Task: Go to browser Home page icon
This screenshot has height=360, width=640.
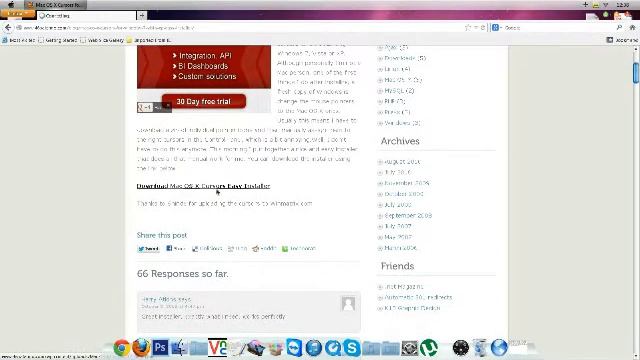Action: coord(633,27)
